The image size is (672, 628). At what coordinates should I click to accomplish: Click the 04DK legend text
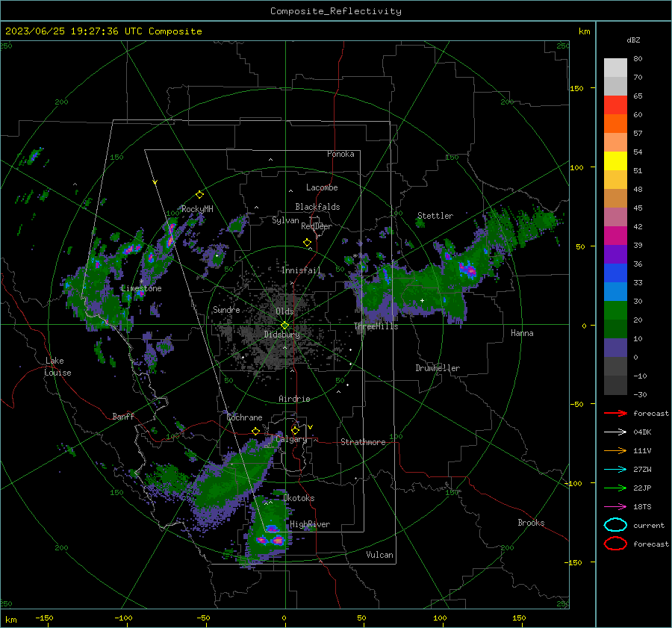coord(642,432)
